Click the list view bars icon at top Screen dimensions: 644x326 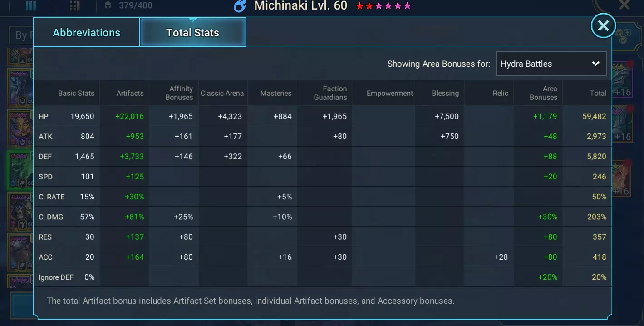(x=31, y=6)
